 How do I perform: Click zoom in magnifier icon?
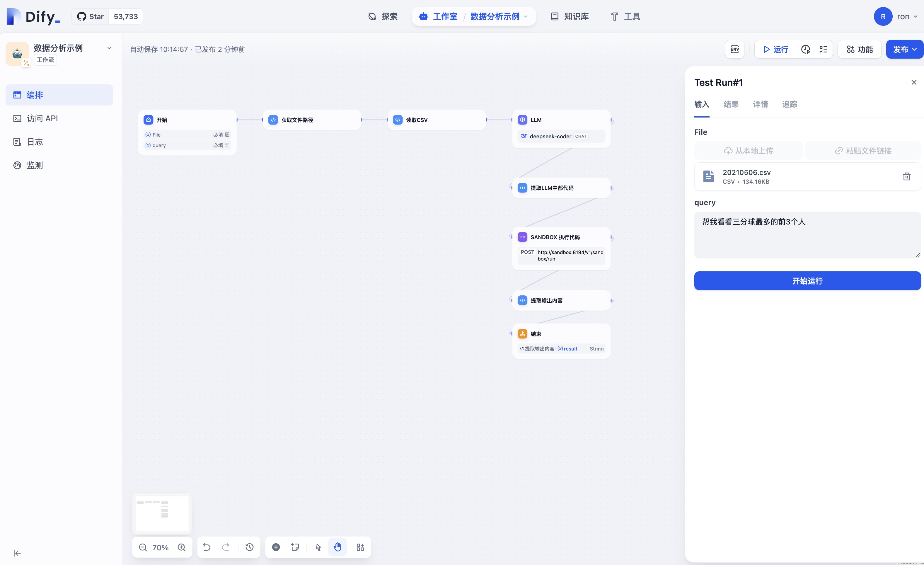click(182, 547)
